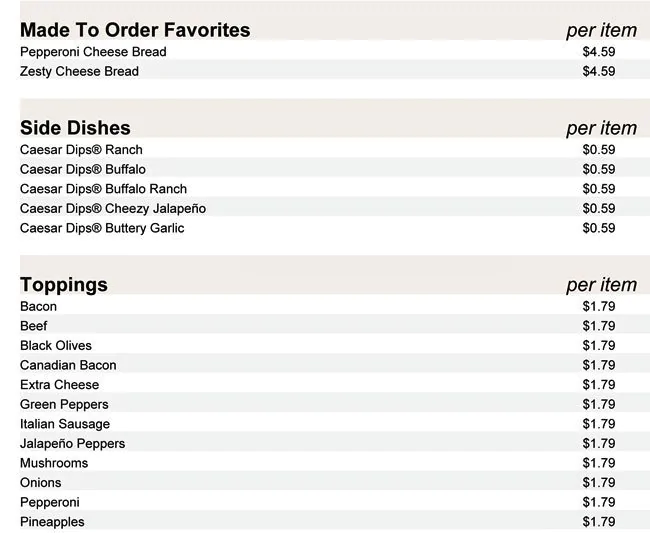Click the Pepperoni Cheese Bread item
The image size is (650, 533).
coord(93,52)
